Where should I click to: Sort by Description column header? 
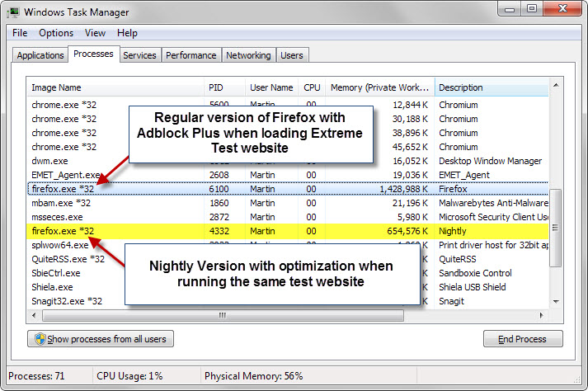tap(492, 87)
